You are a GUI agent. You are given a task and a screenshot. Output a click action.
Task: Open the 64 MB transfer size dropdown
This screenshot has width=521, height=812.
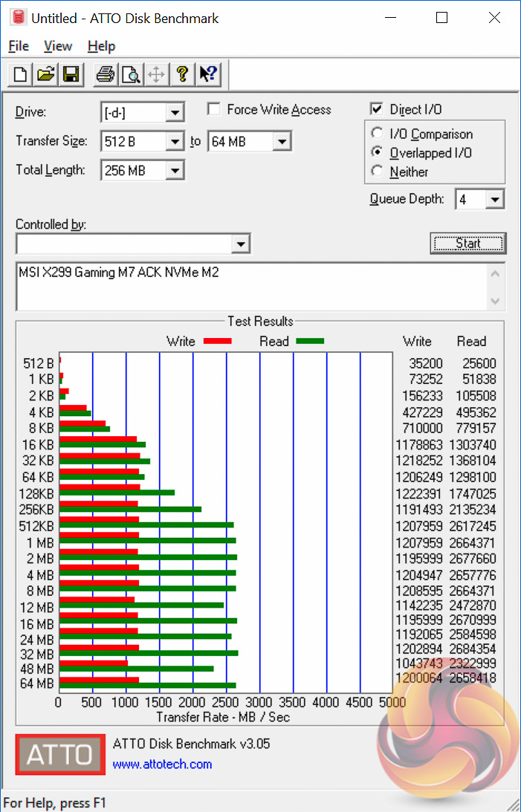tap(282, 141)
